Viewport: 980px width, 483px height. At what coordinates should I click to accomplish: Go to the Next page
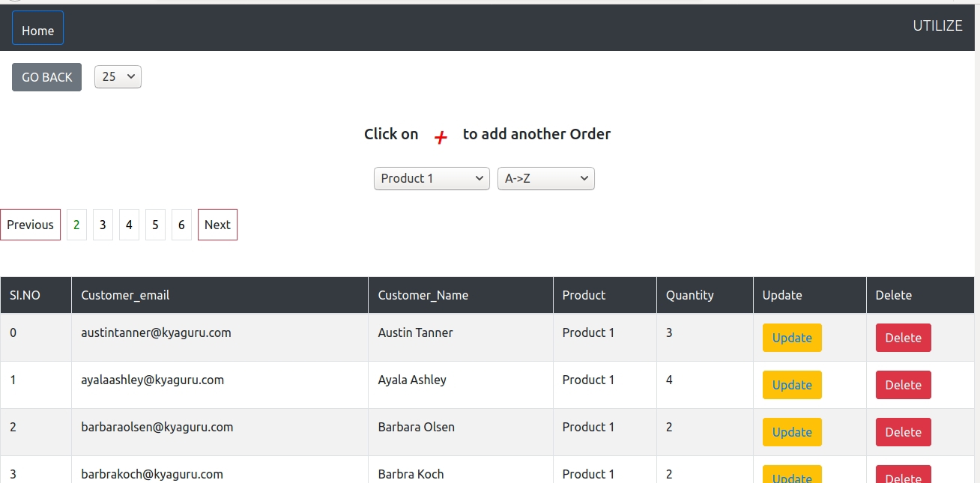[217, 225]
